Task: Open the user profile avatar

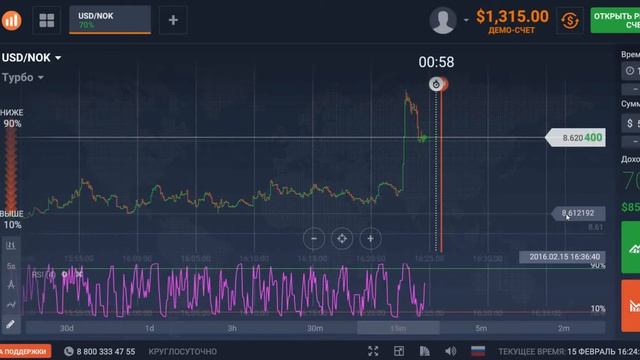Action: (443, 20)
